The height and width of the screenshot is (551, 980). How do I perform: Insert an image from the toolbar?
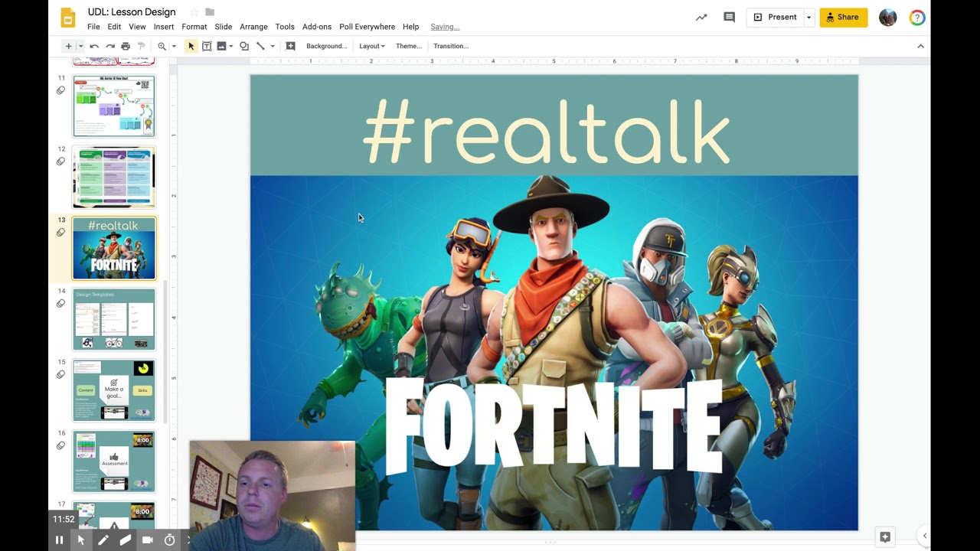[x=221, y=46]
